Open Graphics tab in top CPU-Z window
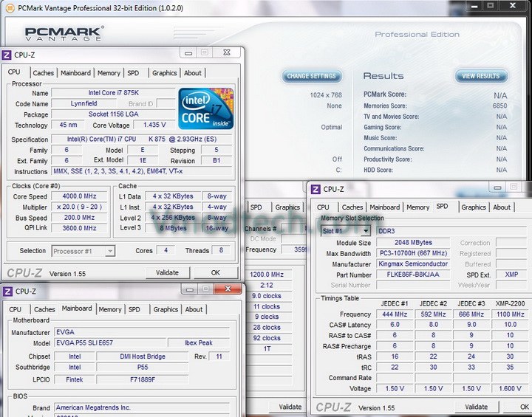This screenshot has width=532, height=417. coord(164,73)
